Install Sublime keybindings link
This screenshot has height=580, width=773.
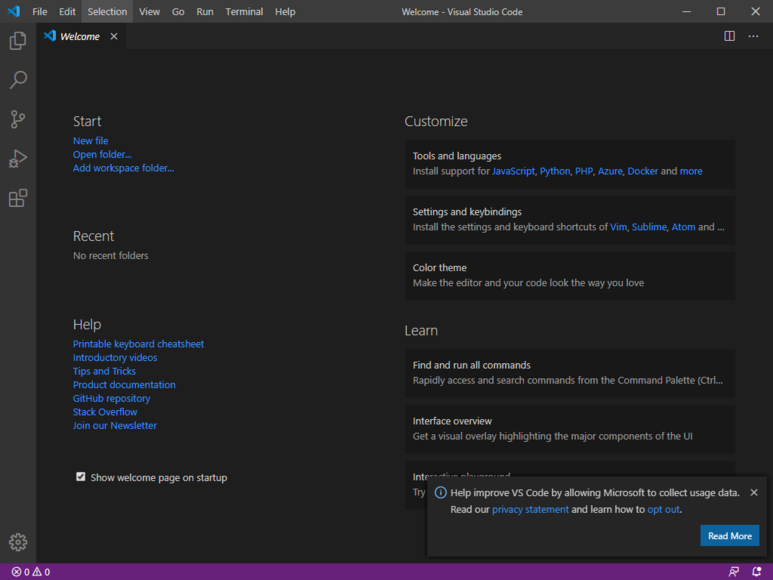649,227
